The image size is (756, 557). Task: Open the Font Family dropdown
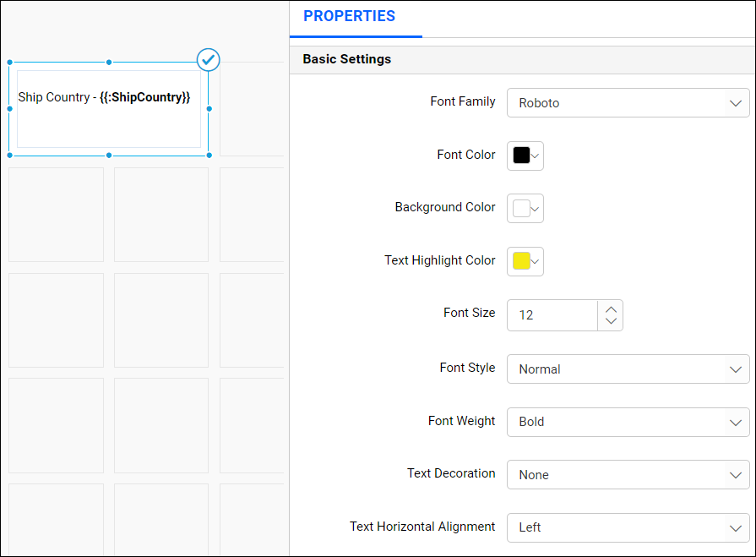coord(628,103)
